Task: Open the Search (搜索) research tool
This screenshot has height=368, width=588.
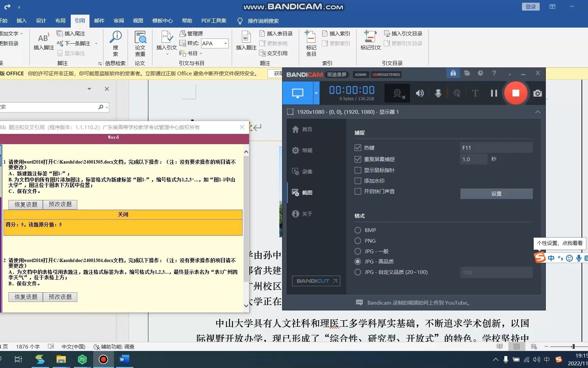Action: pos(116,44)
